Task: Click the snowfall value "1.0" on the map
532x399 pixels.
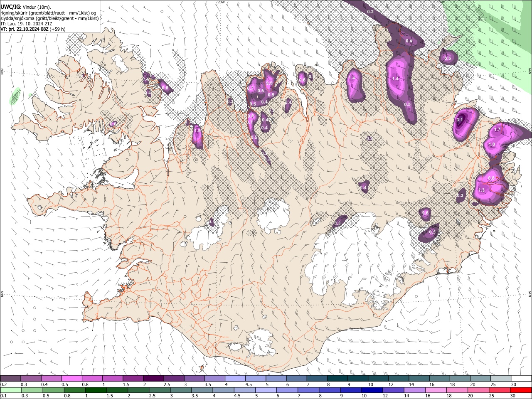Action: (492, 144)
